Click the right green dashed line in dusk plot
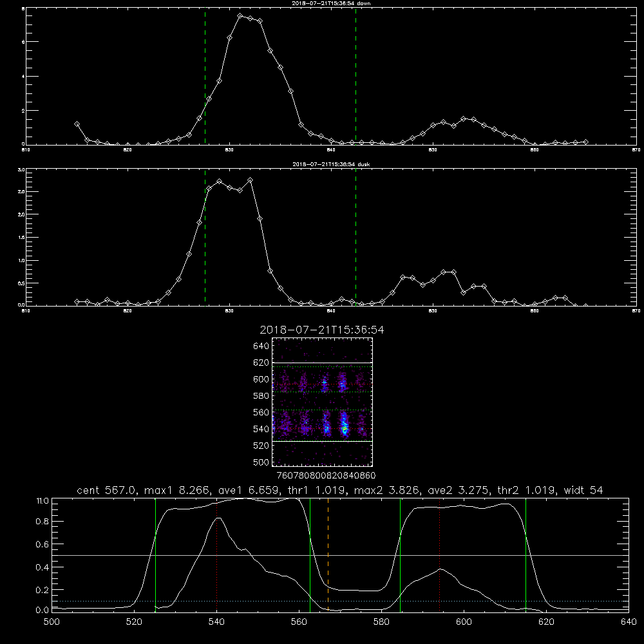 click(355, 238)
